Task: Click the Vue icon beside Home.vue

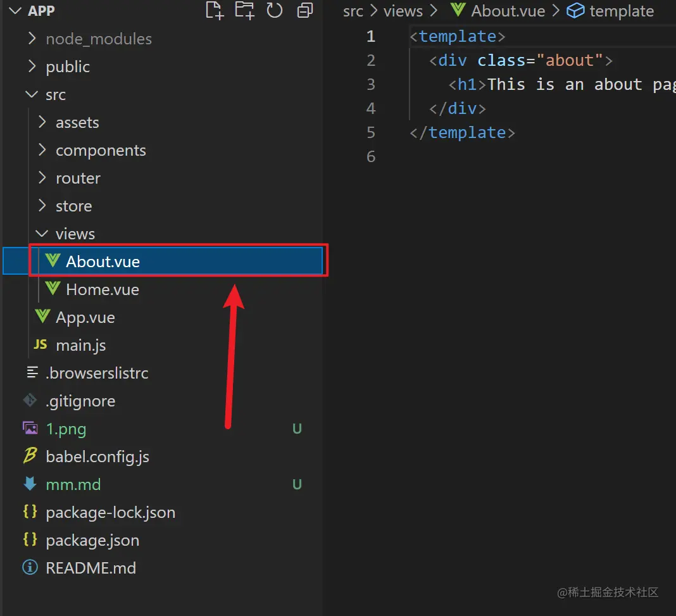Action: point(53,289)
